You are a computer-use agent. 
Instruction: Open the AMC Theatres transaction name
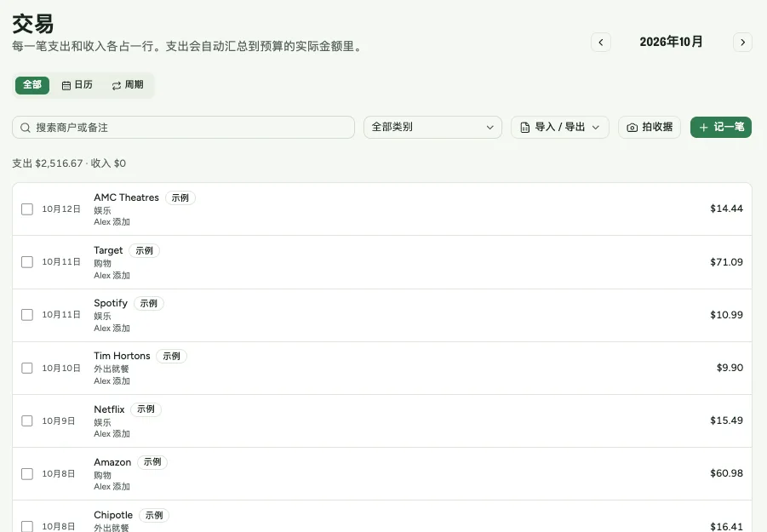click(126, 197)
